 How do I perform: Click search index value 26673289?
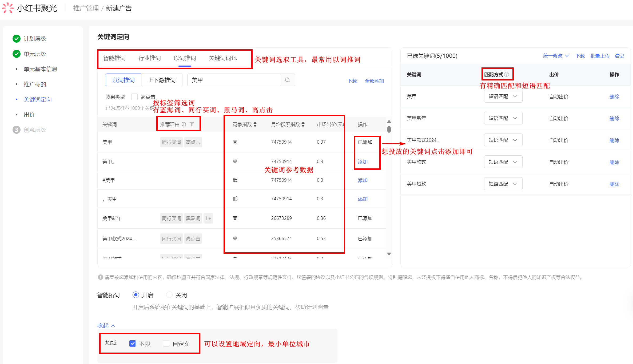click(x=281, y=218)
